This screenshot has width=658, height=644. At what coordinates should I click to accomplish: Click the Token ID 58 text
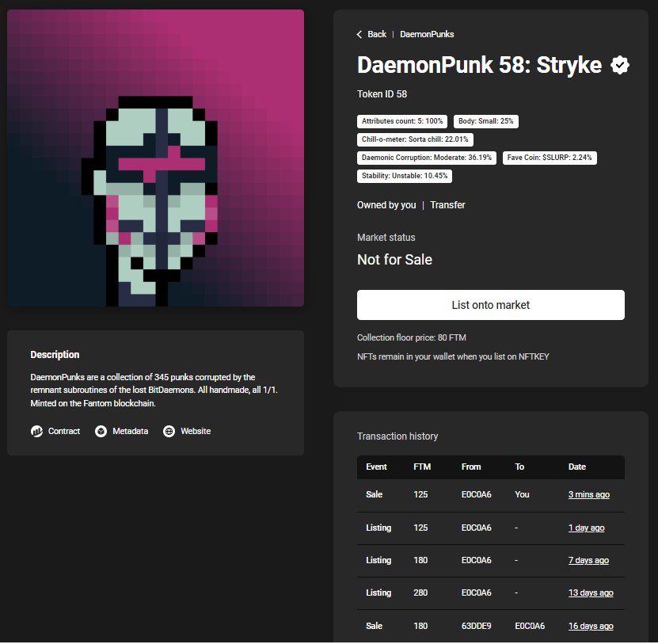tap(382, 94)
